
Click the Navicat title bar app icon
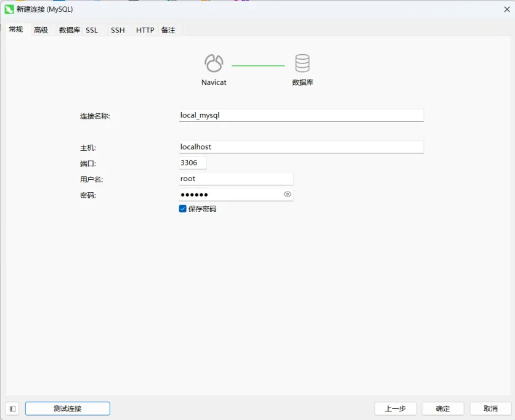tap(9, 9)
